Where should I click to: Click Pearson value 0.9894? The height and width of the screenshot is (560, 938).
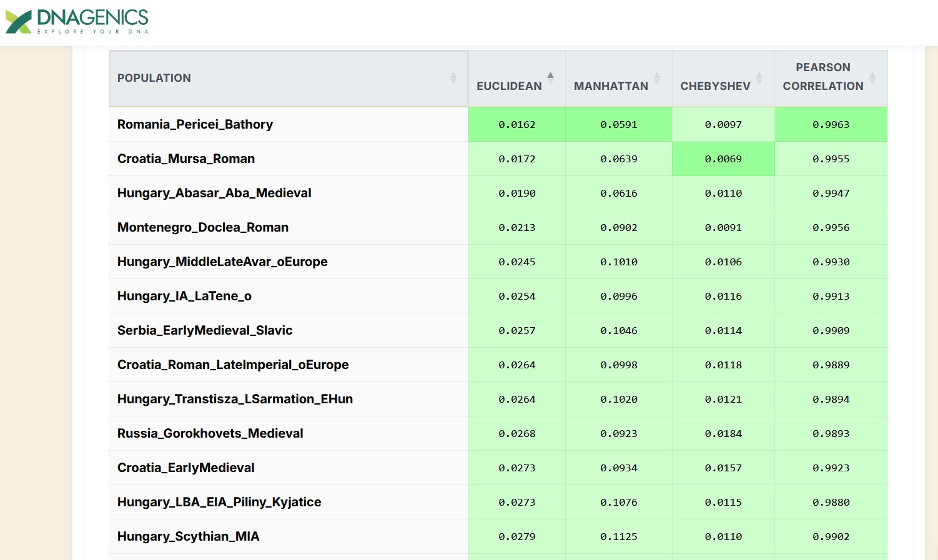pos(831,400)
